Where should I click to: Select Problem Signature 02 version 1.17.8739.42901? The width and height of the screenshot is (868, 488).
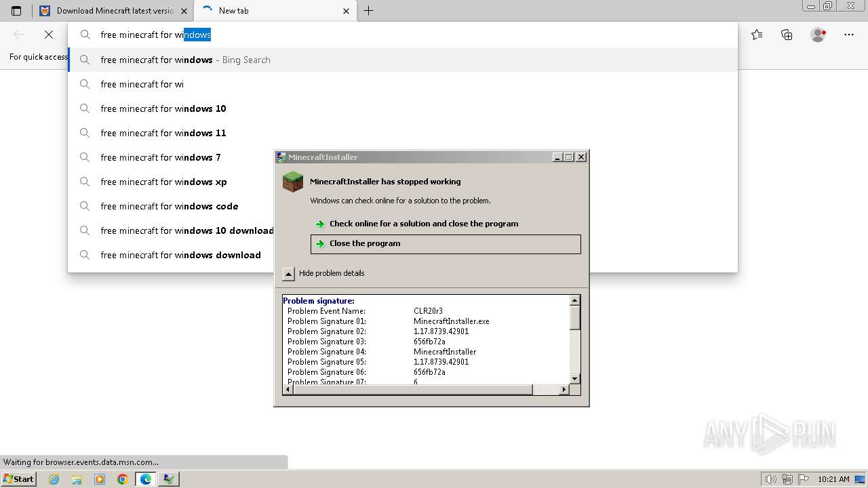point(441,331)
